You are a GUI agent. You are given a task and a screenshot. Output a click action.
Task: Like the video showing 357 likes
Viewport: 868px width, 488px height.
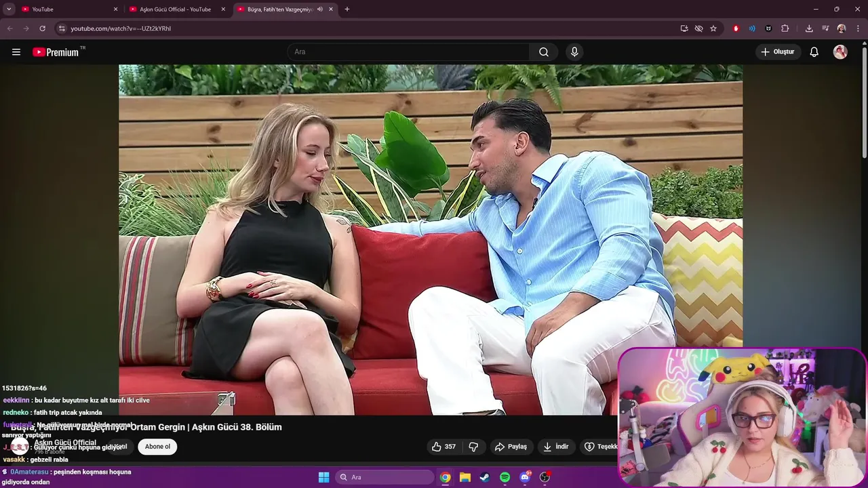pos(444,447)
